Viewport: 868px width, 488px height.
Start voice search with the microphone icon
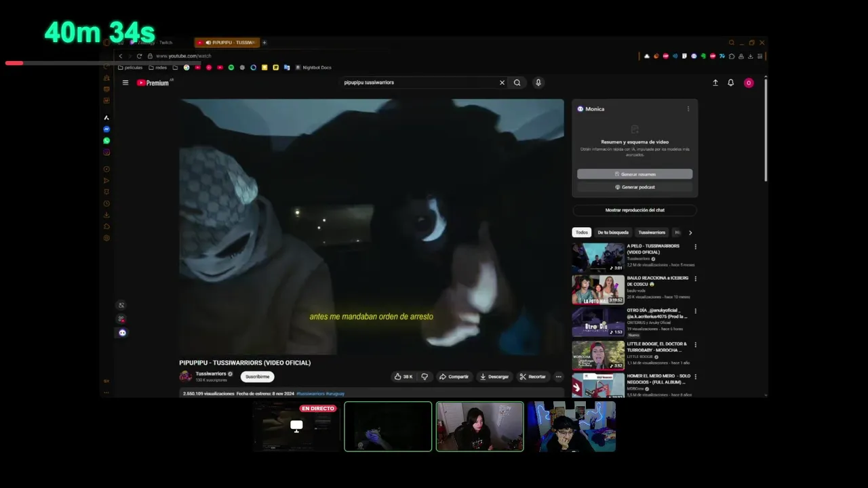pyautogui.click(x=538, y=83)
